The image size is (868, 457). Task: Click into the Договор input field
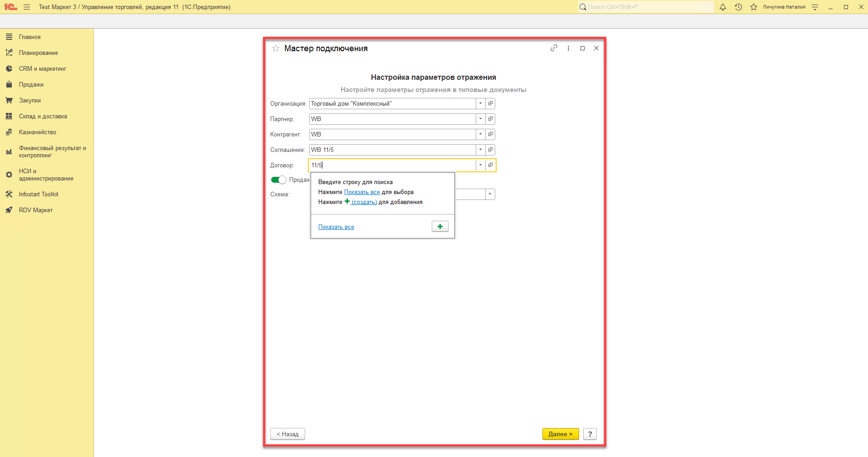393,165
